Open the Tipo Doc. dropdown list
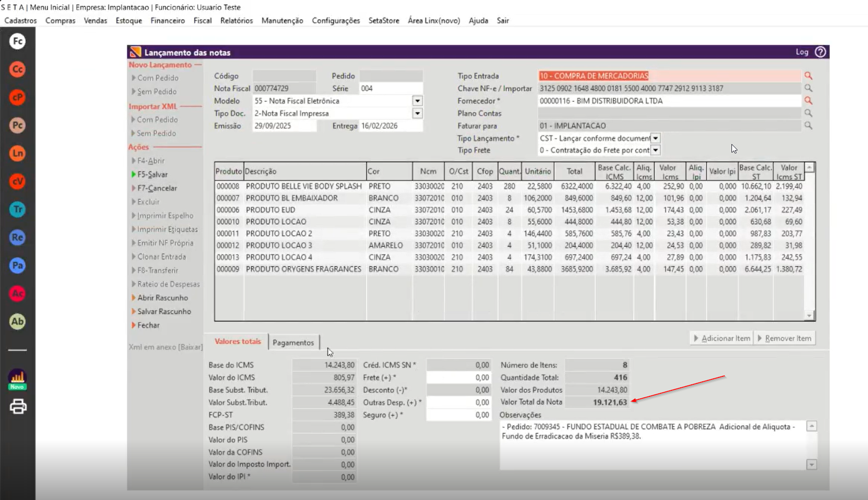The image size is (868, 500). click(x=418, y=113)
